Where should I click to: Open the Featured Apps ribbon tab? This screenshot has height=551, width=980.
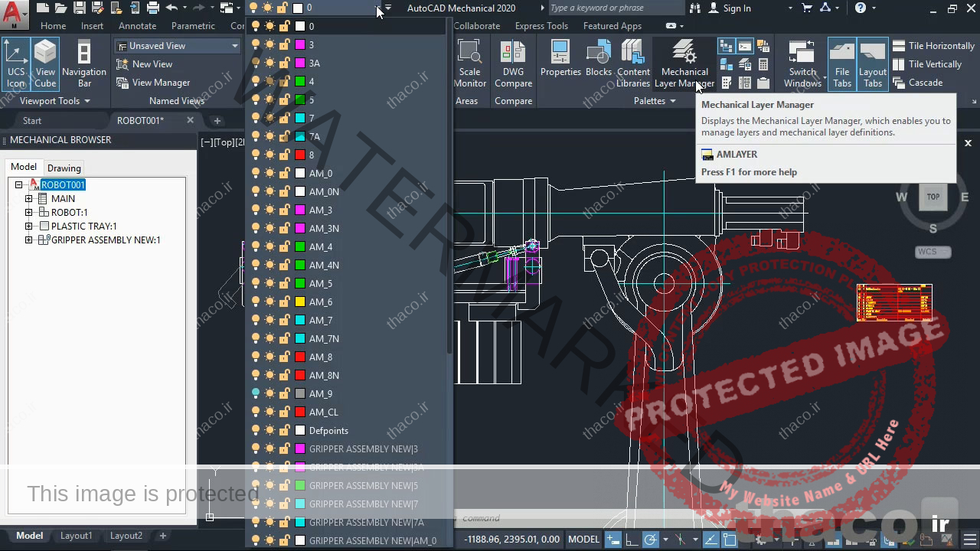pyautogui.click(x=612, y=26)
